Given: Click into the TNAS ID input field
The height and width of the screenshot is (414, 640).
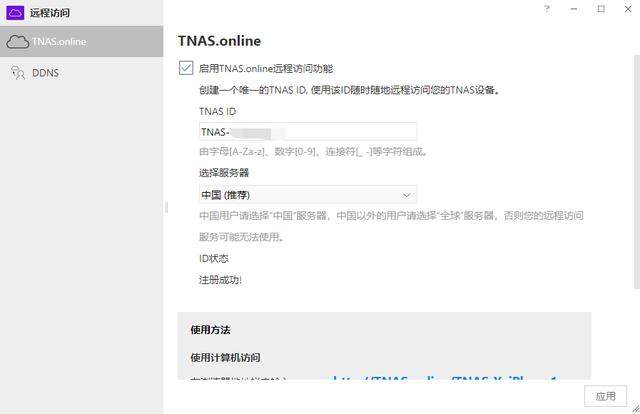Looking at the screenshot, I should click(308, 132).
